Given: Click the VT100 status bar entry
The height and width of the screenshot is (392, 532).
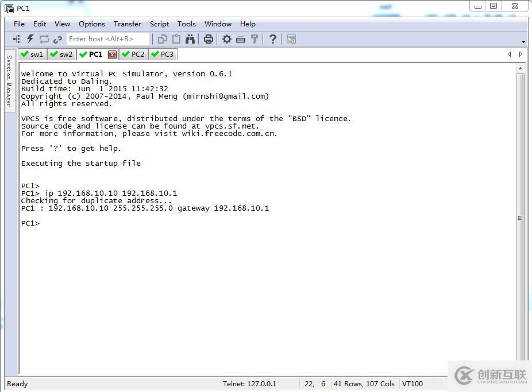Looking at the screenshot, I should coord(413,384).
